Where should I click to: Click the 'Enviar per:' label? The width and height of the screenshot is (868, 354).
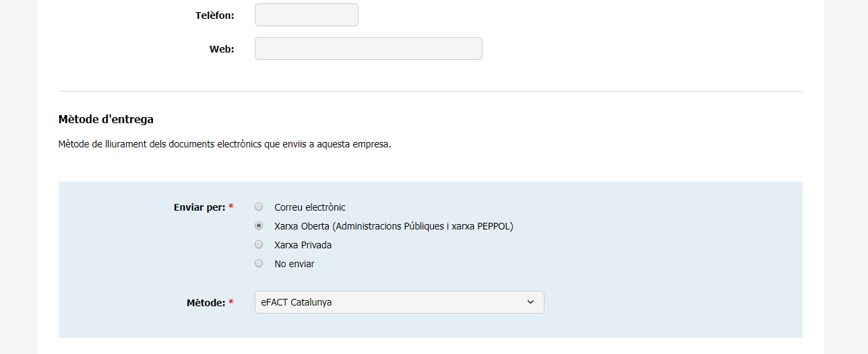(x=199, y=207)
